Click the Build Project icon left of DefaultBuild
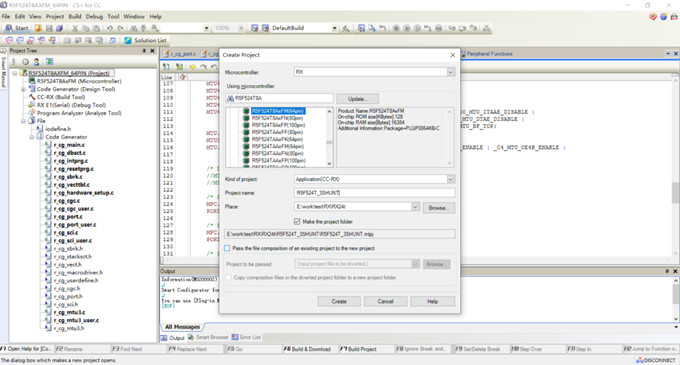Screen dimensions: 680x365 [x=255, y=28]
